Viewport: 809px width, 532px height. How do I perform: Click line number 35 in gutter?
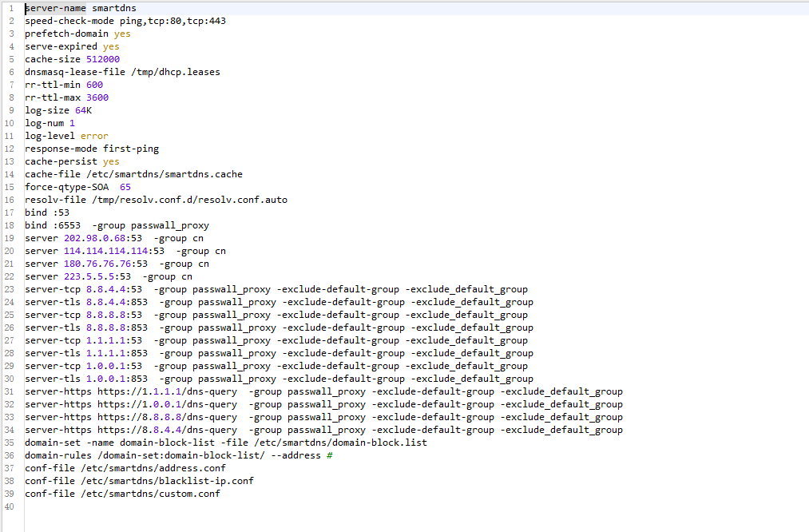coord(10,443)
